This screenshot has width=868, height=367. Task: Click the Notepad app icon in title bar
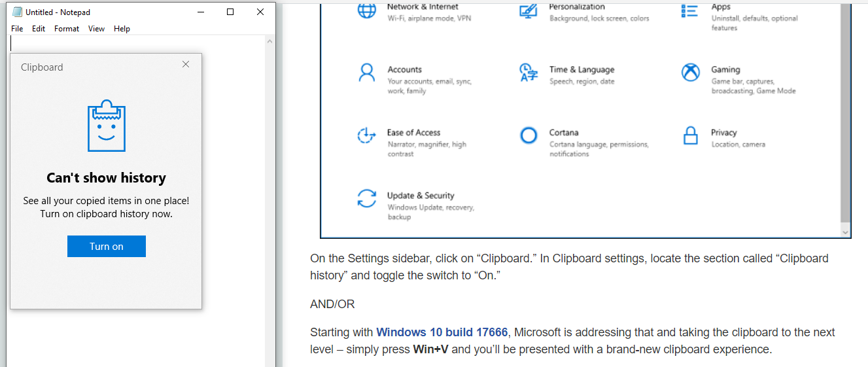click(x=17, y=12)
